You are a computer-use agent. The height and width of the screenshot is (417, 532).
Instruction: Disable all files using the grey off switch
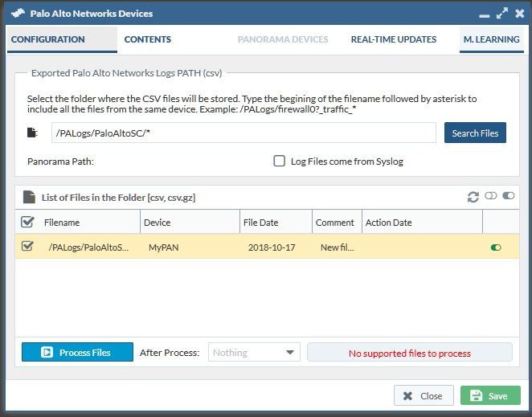(491, 196)
